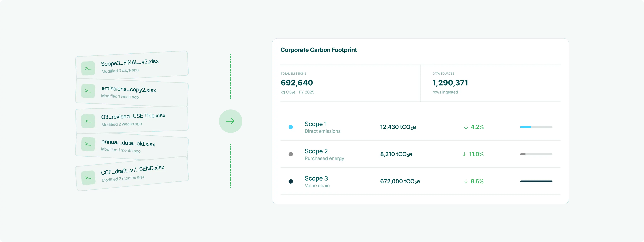
Task: Select the 672,000 tCO₂e Scope 3 value
Action: click(x=400, y=181)
